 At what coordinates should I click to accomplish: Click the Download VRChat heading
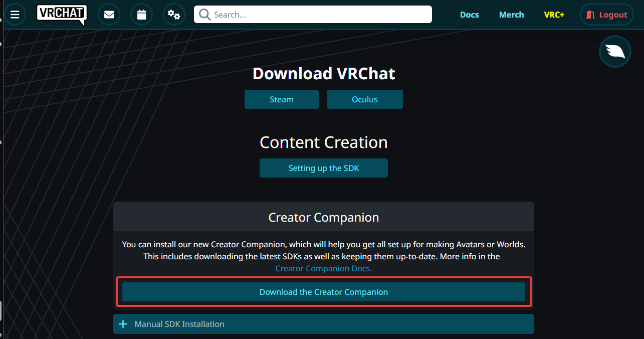324,74
